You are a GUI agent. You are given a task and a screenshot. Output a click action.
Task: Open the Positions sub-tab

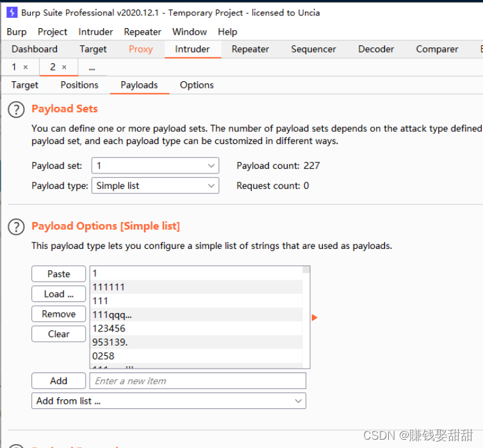(79, 85)
